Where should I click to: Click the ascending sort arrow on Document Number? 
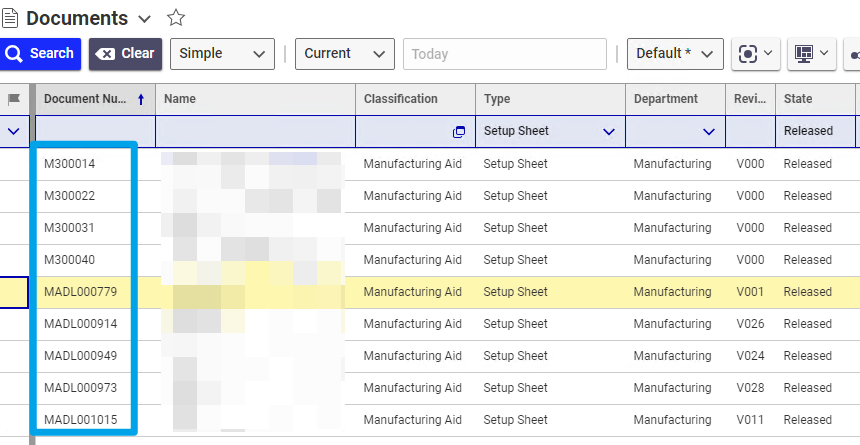pyautogui.click(x=140, y=99)
